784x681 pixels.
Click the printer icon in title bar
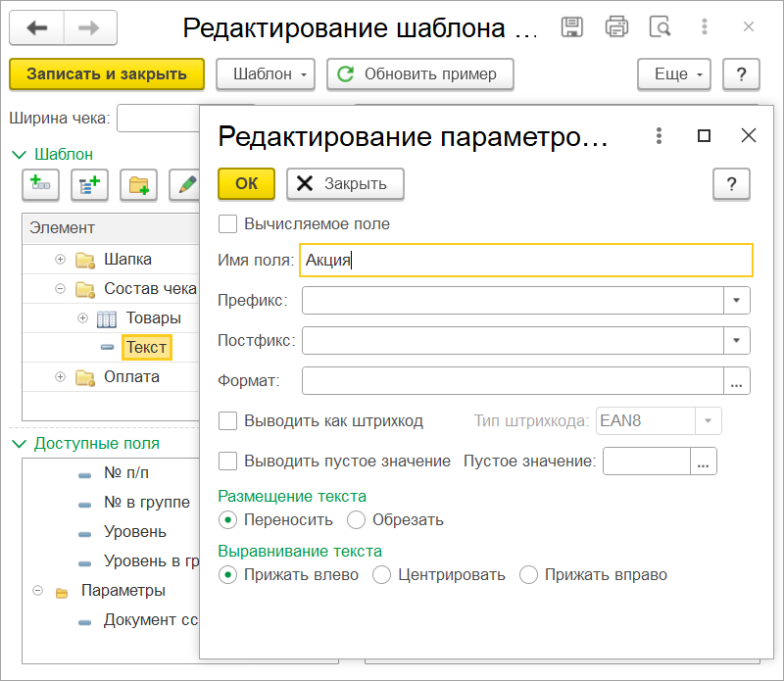click(616, 27)
